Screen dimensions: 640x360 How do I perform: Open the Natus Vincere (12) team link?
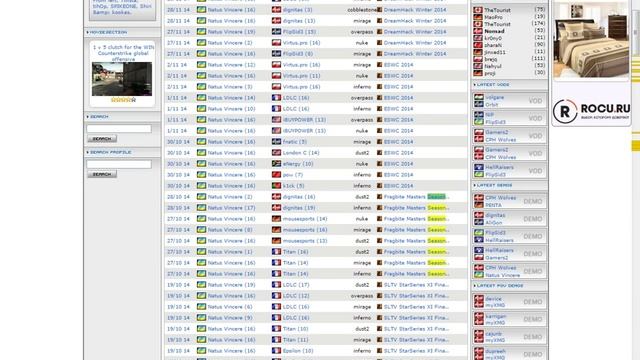(231, 64)
